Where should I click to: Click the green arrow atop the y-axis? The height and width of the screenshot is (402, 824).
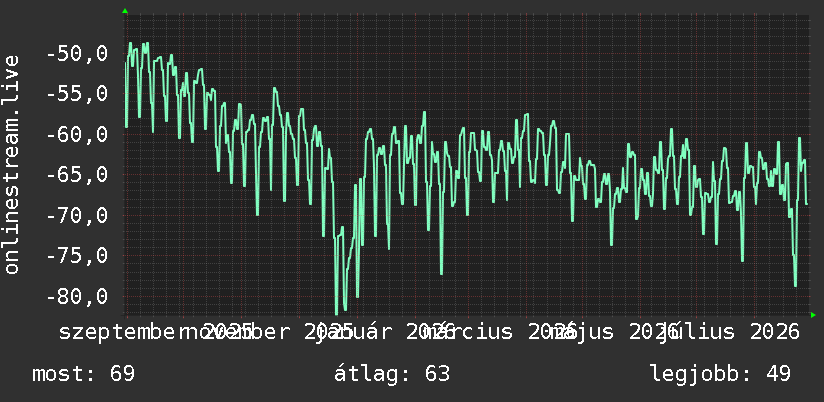point(125,11)
